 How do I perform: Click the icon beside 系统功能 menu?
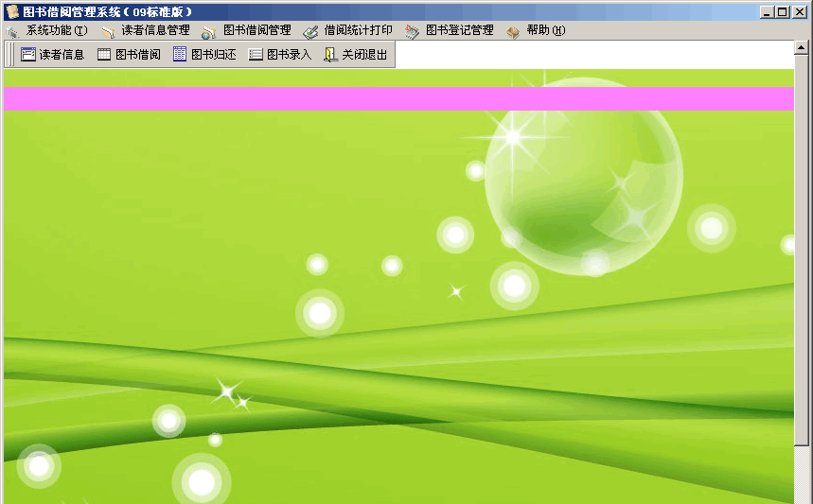12,32
